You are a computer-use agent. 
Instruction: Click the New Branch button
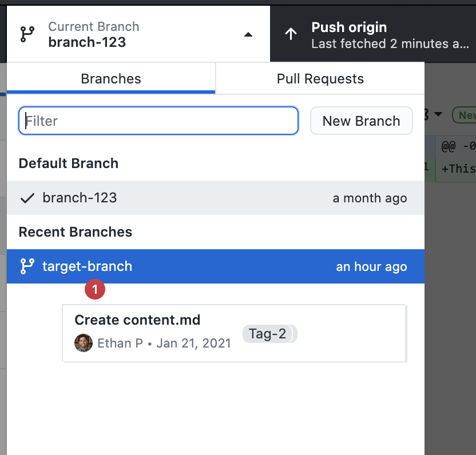(x=361, y=121)
